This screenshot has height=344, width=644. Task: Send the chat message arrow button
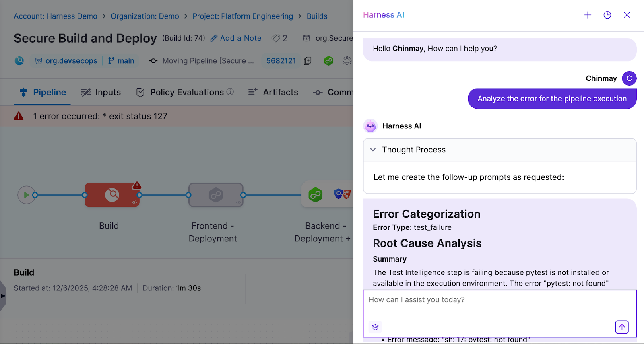coord(622,327)
